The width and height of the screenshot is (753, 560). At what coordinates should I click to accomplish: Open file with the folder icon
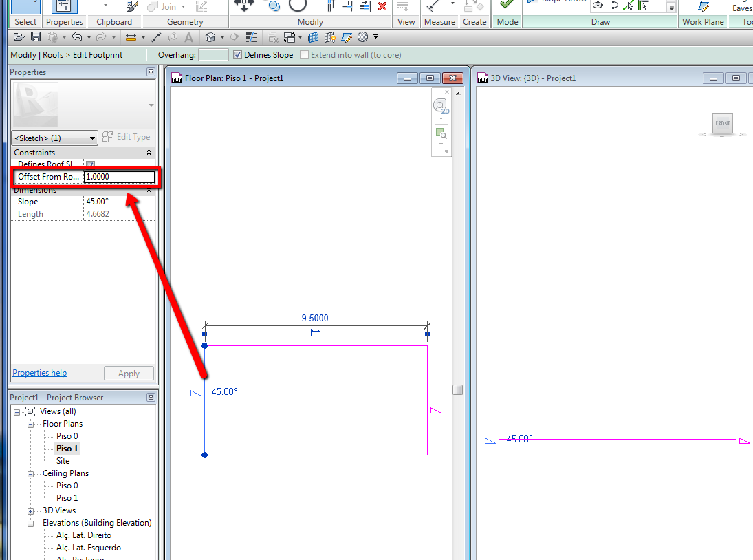coord(21,36)
